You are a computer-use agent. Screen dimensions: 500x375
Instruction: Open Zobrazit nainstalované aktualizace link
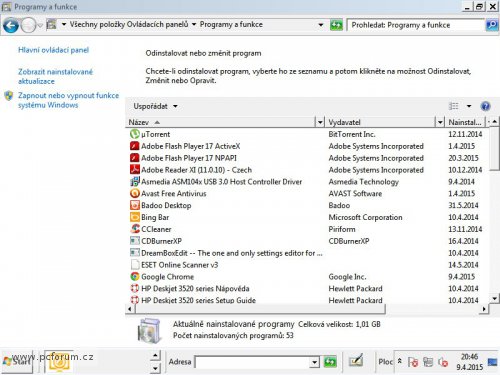pyautogui.click(x=55, y=76)
